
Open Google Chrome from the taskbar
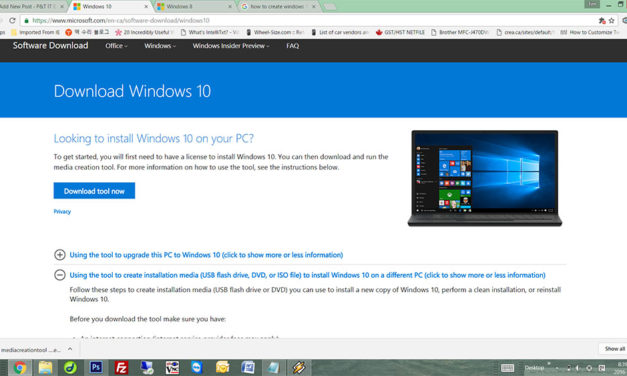click(19, 367)
